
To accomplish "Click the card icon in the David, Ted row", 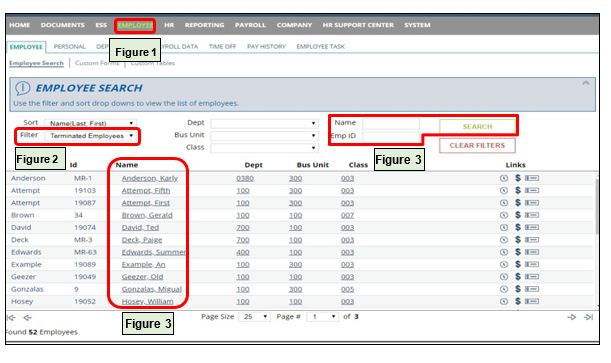I will [532, 227].
